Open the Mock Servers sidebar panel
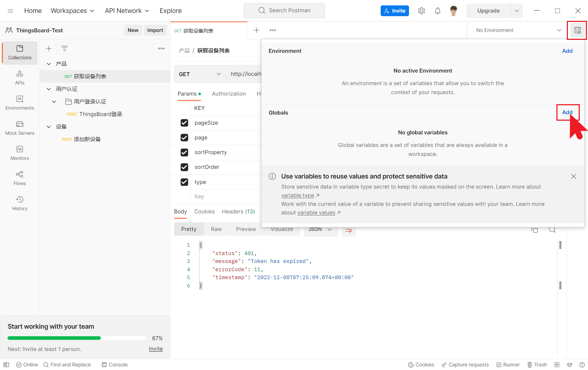Image resolution: width=588 pixels, height=370 pixels. pyautogui.click(x=20, y=128)
